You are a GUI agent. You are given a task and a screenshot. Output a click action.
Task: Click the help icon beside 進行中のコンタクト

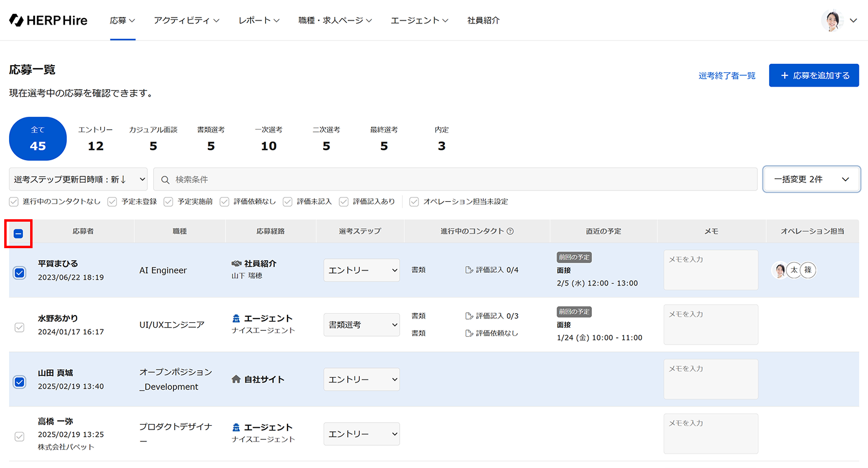(x=510, y=231)
